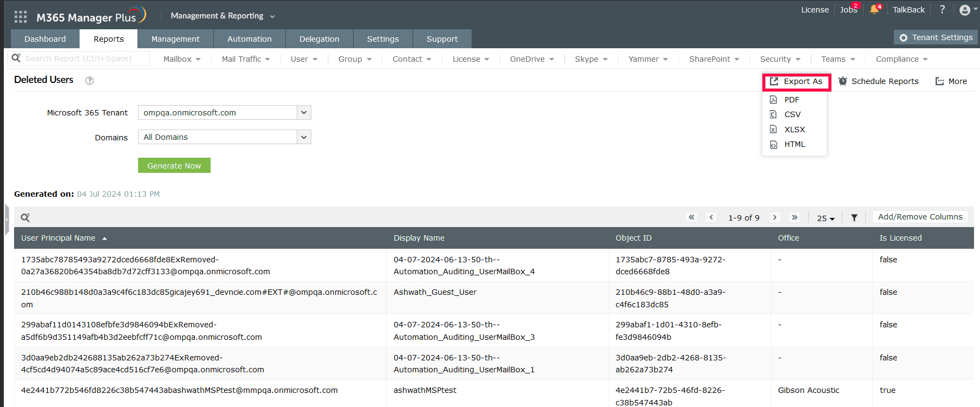Open the Management & Reporting dropdown
Image resolution: width=980 pixels, height=407 pixels.
coord(223,16)
